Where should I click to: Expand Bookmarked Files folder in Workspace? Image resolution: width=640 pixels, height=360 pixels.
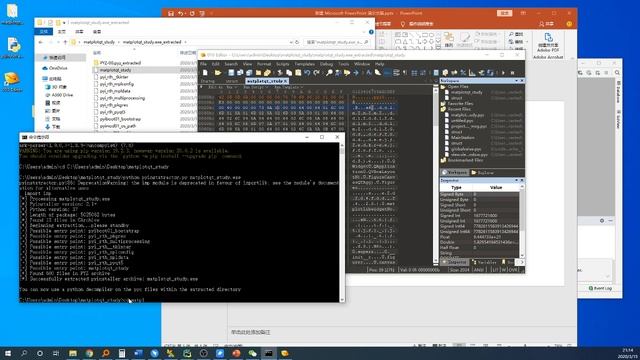pyautogui.click(x=443, y=160)
